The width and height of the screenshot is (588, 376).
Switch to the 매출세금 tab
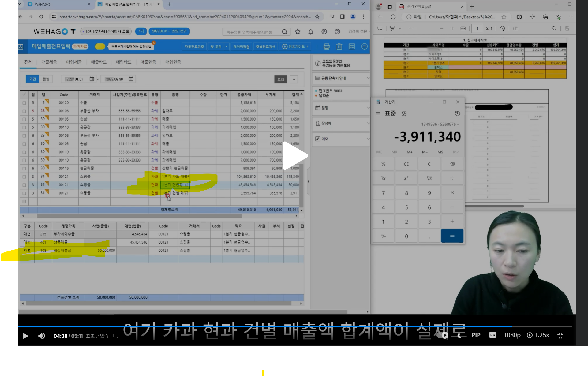click(49, 62)
